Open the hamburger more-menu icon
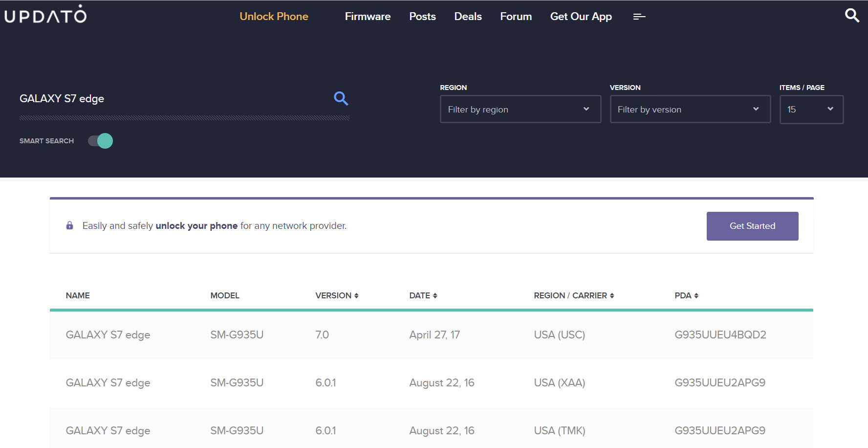Image resolution: width=868 pixels, height=448 pixels. 639,17
